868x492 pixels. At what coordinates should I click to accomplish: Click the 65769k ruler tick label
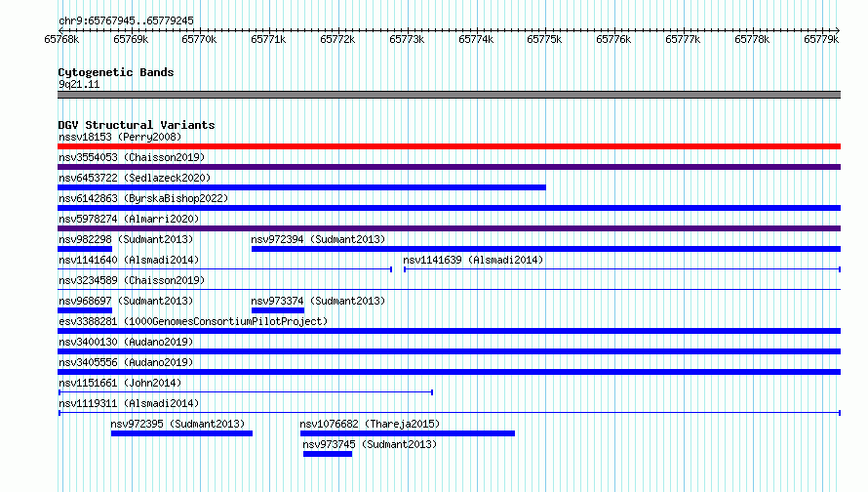pos(131,39)
